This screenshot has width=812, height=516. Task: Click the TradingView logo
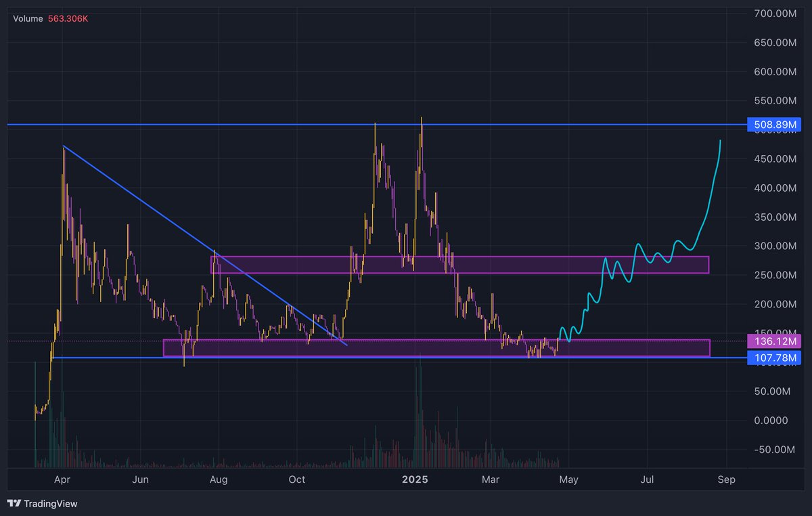tap(42, 504)
